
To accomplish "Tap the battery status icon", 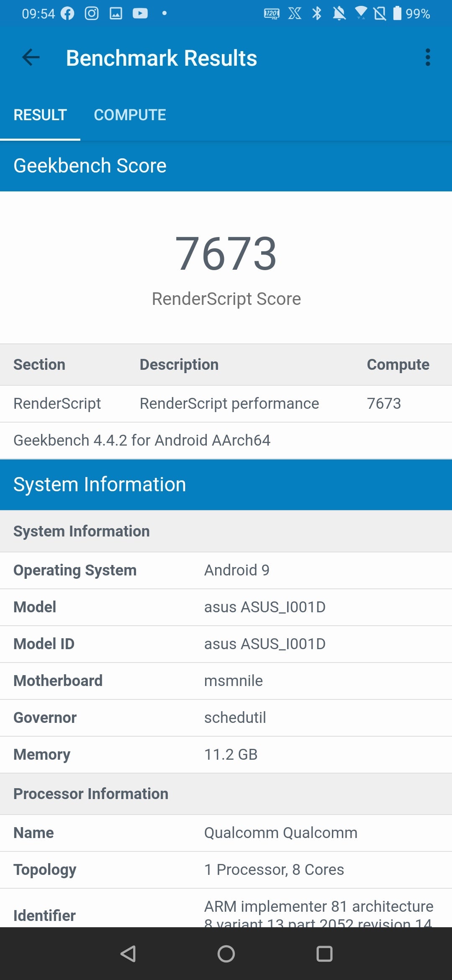I will tap(397, 13).
